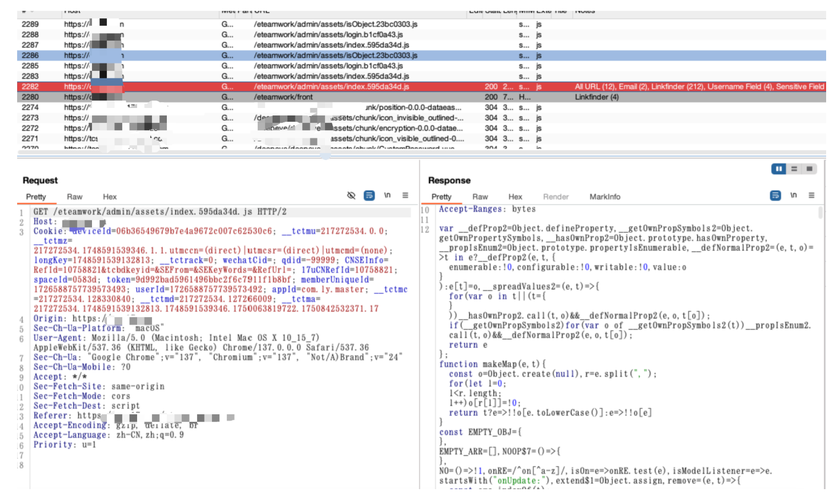Select highlighted red request row 2282
The width and height of the screenshot is (833, 504).
[335, 87]
